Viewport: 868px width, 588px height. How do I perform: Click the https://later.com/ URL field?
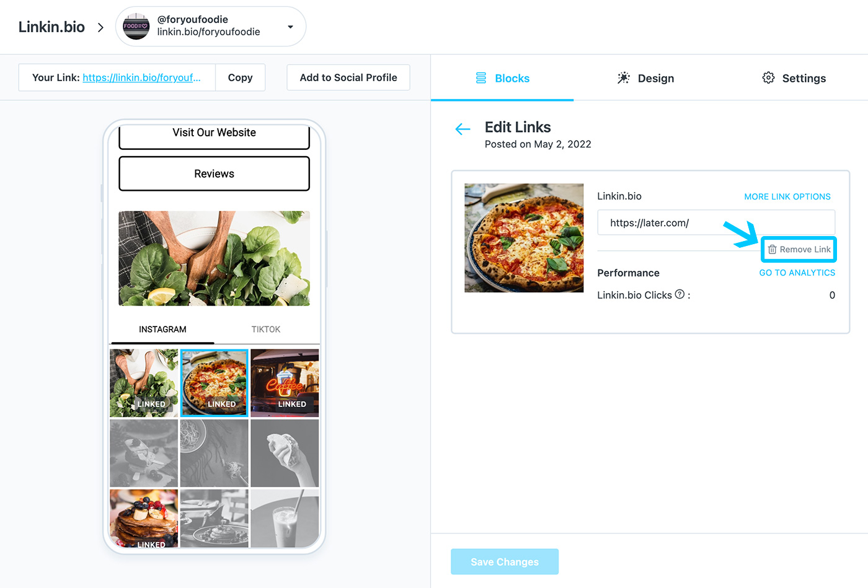click(716, 222)
